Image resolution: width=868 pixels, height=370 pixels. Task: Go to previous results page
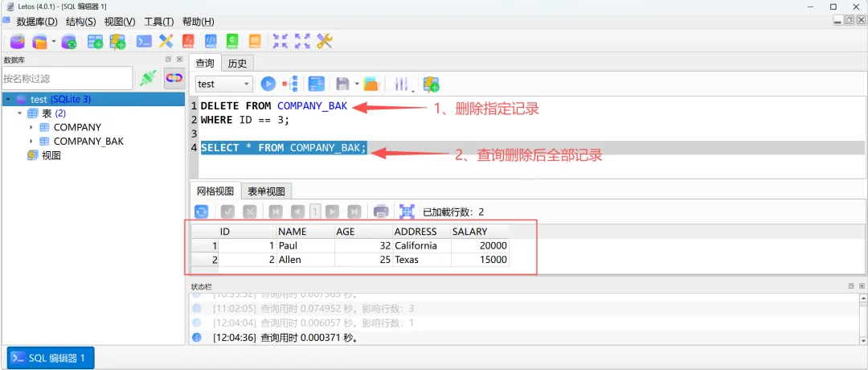tap(298, 212)
